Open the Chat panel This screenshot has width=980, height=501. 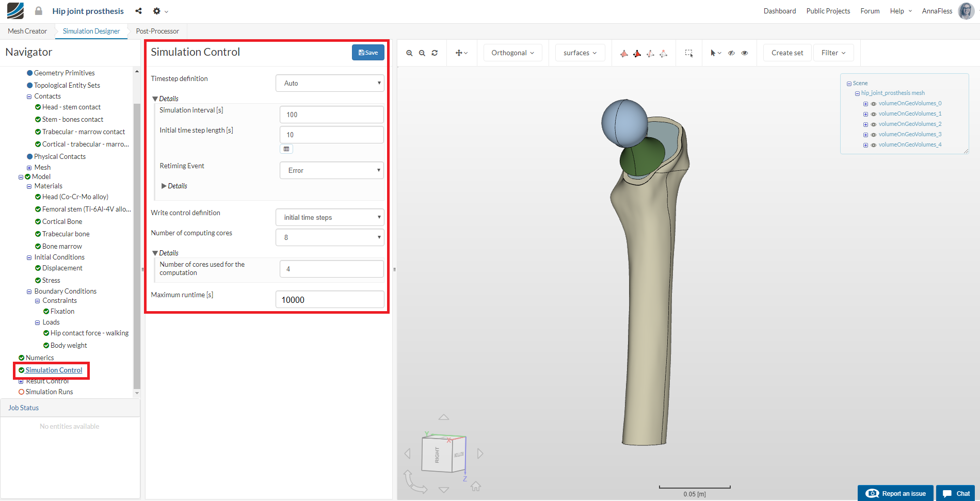(x=955, y=493)
